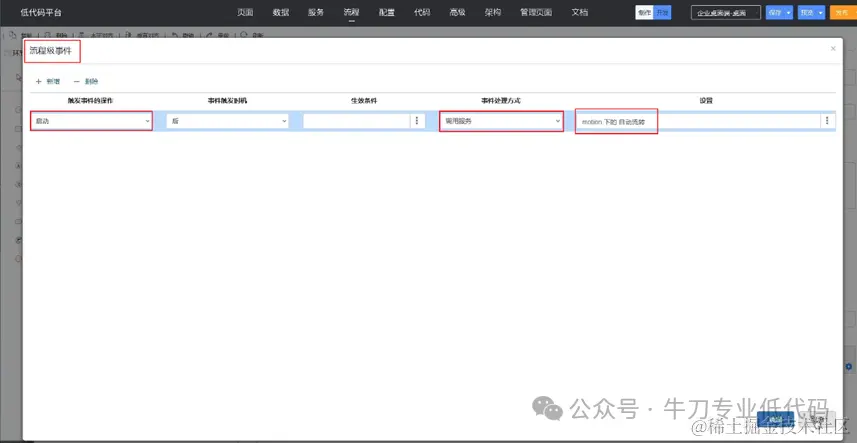This screenshot has width=857, height=443.
Task: Open the 页面 menu in top navigation
Action: coord(245,12)
